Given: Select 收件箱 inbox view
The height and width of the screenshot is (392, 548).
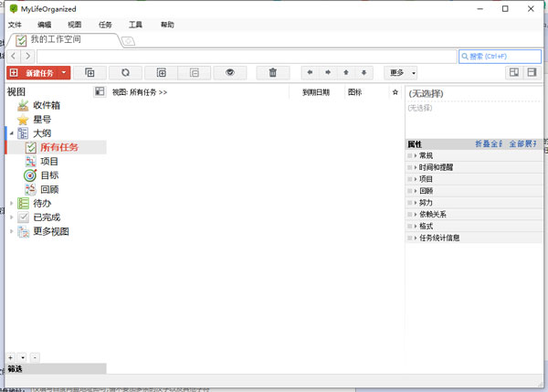Looking at the screenshot, I should click(47, 105).
